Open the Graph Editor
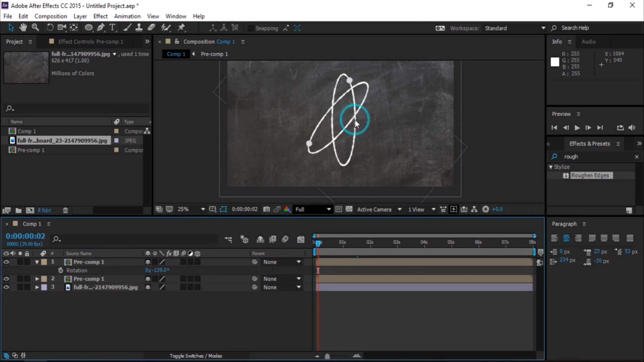Screen dimensions: 644x362 (301, 239)
